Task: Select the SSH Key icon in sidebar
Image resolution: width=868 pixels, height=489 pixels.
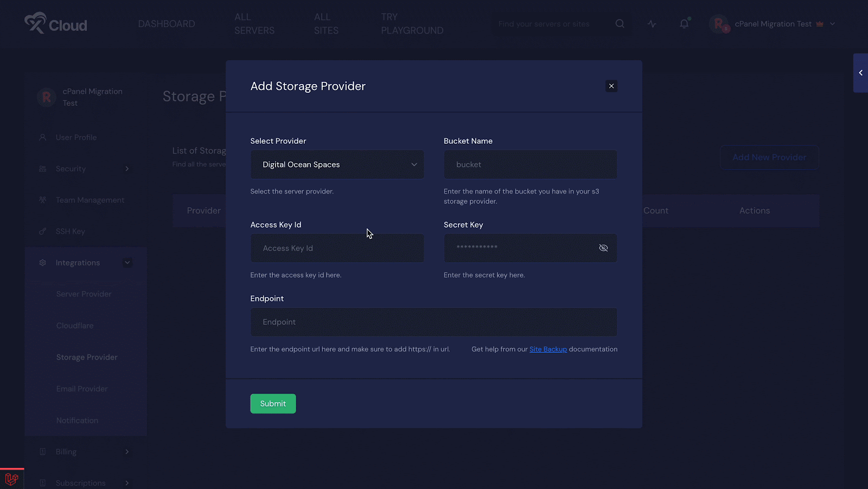Action: [43, 231]
